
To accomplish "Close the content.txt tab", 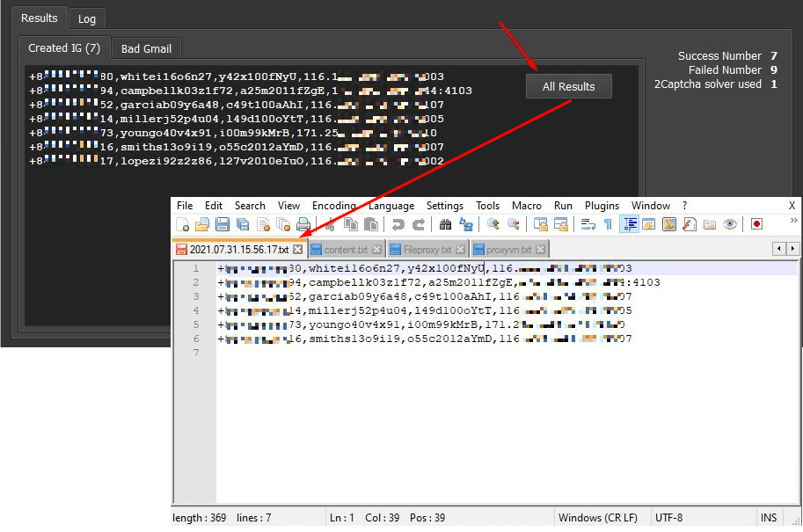I will [x=377, y=250].
